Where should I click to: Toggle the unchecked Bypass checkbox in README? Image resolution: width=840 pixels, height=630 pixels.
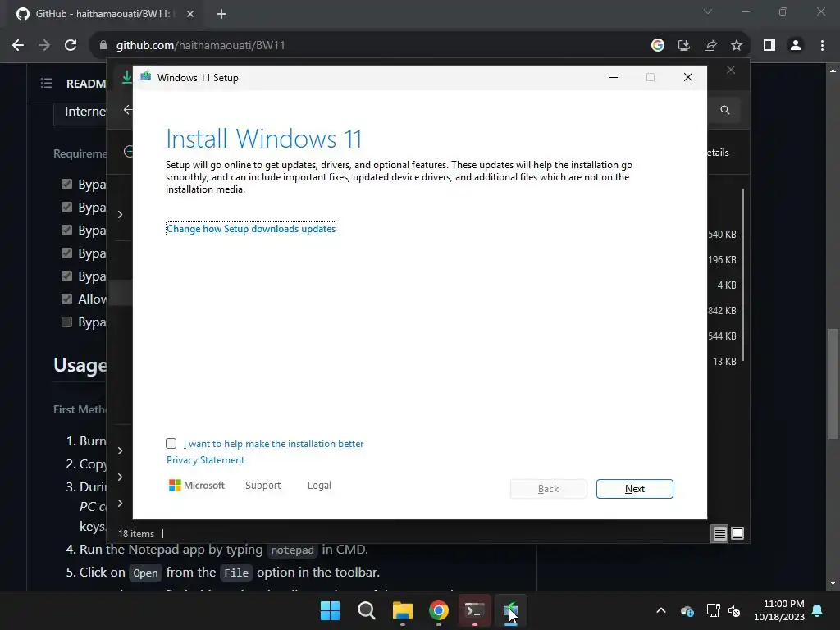(x=66, y=322)
